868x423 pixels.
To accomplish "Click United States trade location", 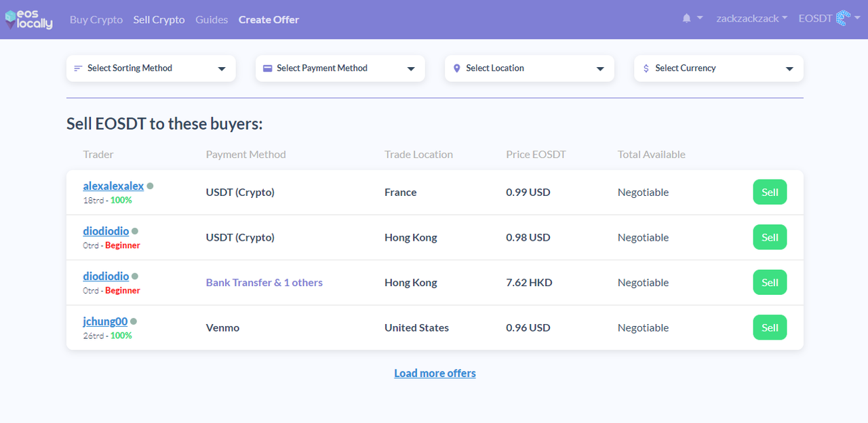I will pos(416,327).
